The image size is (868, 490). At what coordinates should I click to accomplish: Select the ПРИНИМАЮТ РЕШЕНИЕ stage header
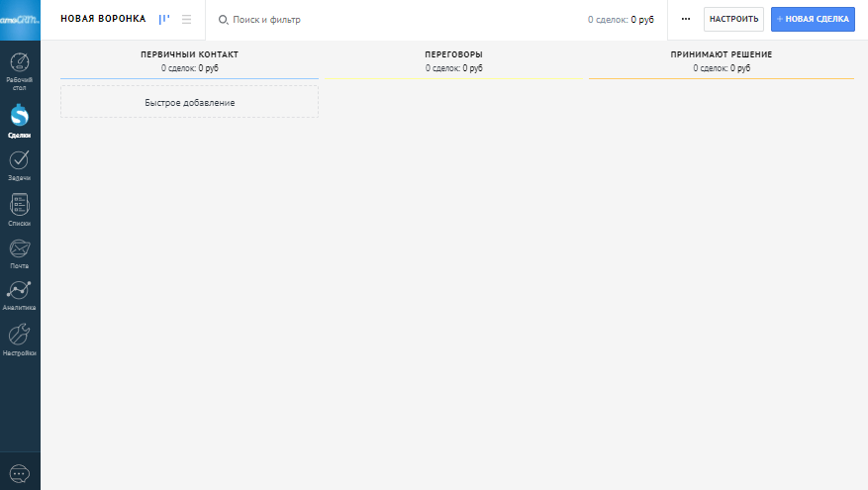click(x=722, y=54)
